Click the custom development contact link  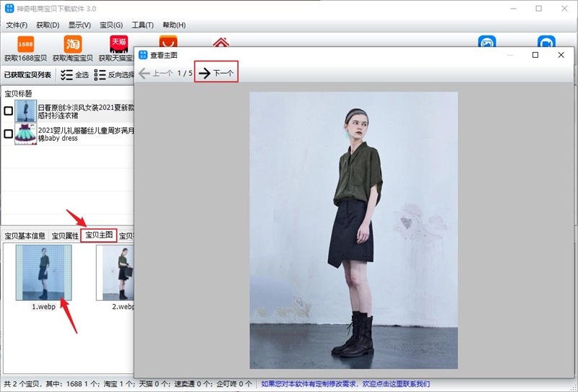click(x=345, y=384)
